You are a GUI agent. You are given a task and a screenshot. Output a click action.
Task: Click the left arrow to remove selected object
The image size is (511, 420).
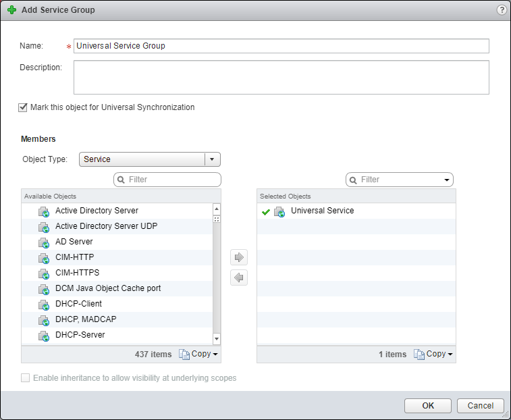tap(239, 278)
